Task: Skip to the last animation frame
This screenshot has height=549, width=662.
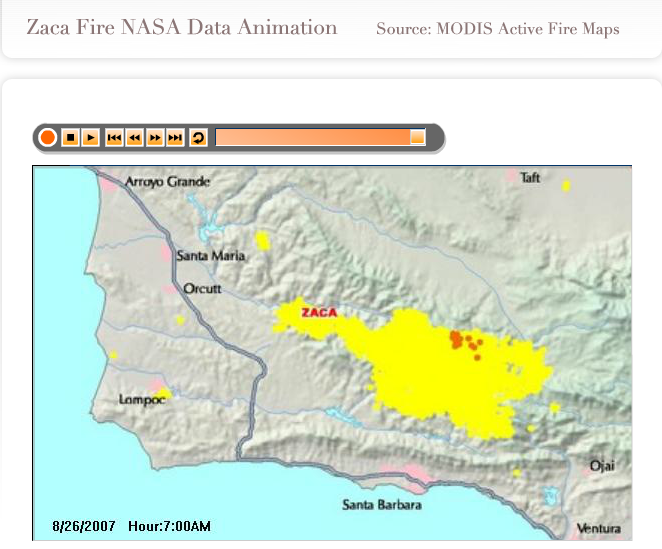Action: 175,137
